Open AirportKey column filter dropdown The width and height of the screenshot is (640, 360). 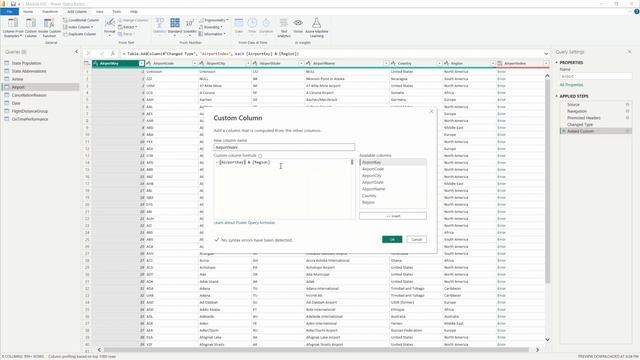pos(141,63)
